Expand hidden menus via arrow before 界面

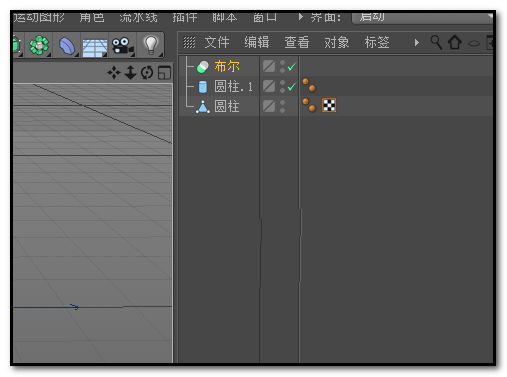tap(301, 16)
